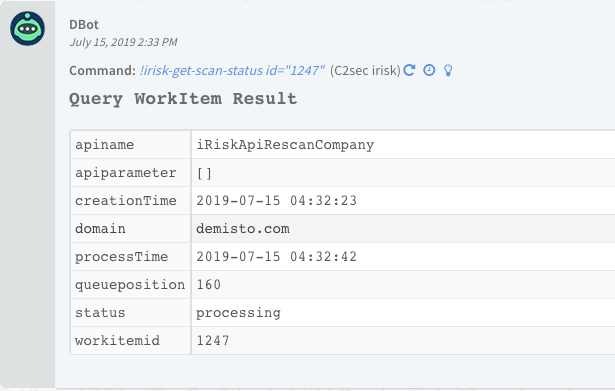This screenshot has height=391, width=615.
Task: Open the !irisk-get-scan-status command link
Action: pos(232,71)
